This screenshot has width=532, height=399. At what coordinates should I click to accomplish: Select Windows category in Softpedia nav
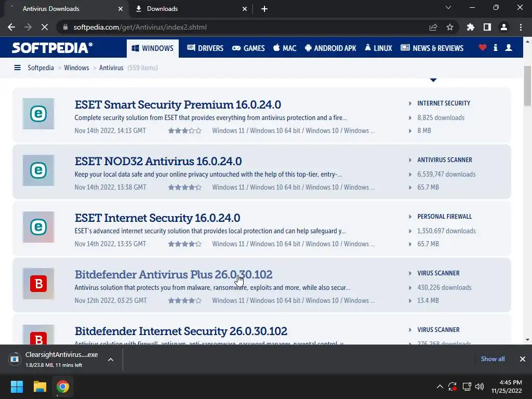click(x=153, y=48)
